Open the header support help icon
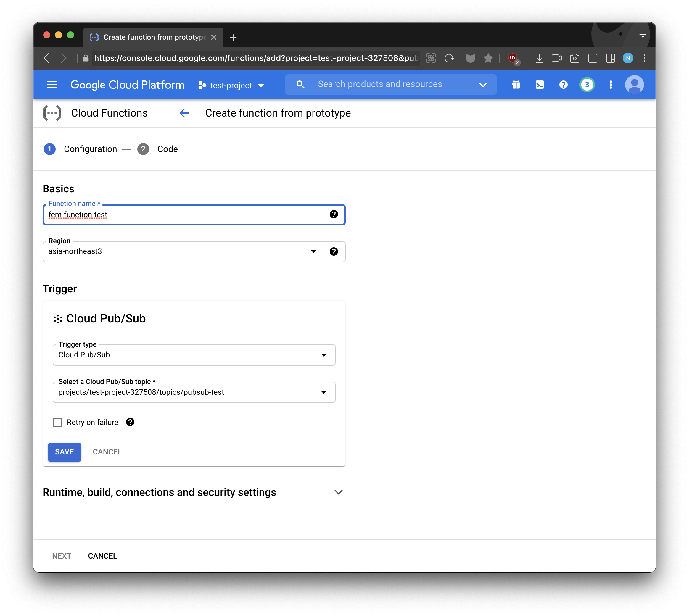689x616 pixels. coord(563,85)
